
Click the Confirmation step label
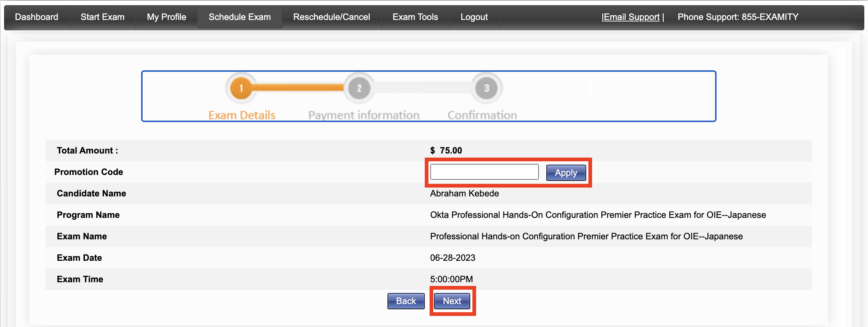(482, 115)
